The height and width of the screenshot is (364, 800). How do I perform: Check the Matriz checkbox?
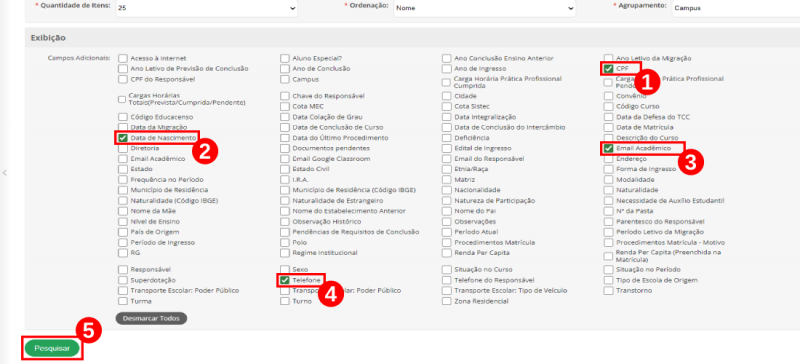click(x=446, y=180)
